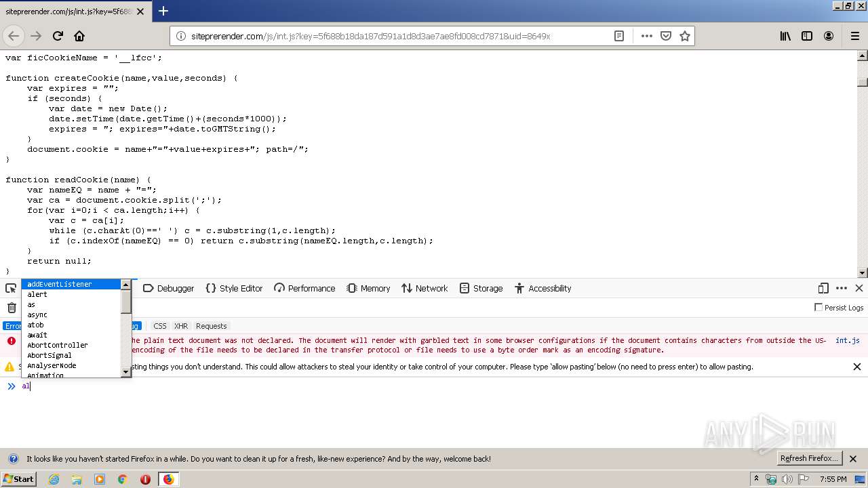Screen dimensions: 868x488
Task: Enable the Persist Logs checkbox
Action: pyautogui.click(x=818, y=308)
